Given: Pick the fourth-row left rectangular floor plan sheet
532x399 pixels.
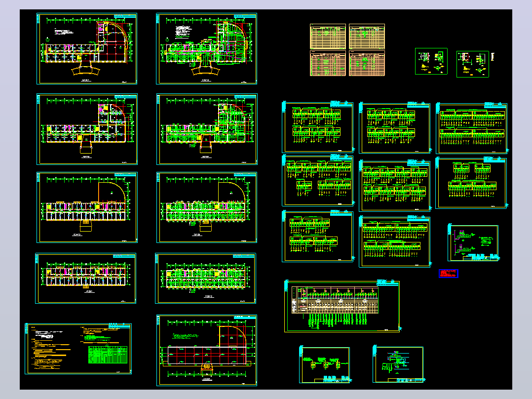Looking at the screenshot, I should 85,278.
